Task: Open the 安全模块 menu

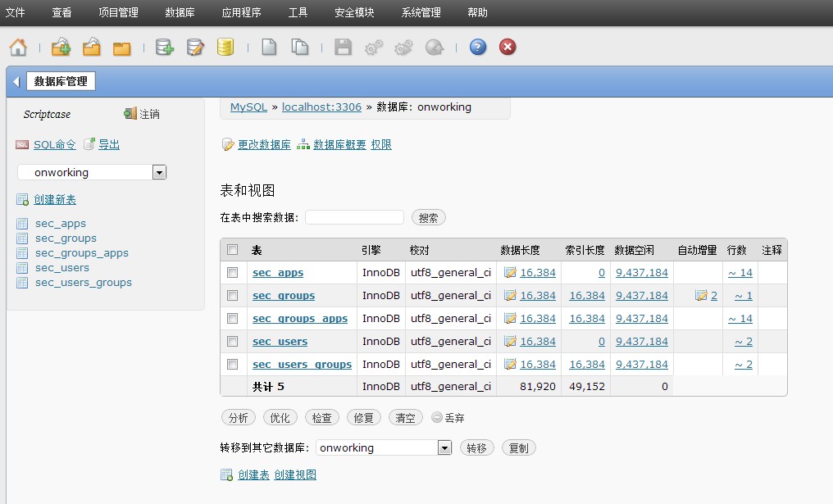Action: [354, 12]
